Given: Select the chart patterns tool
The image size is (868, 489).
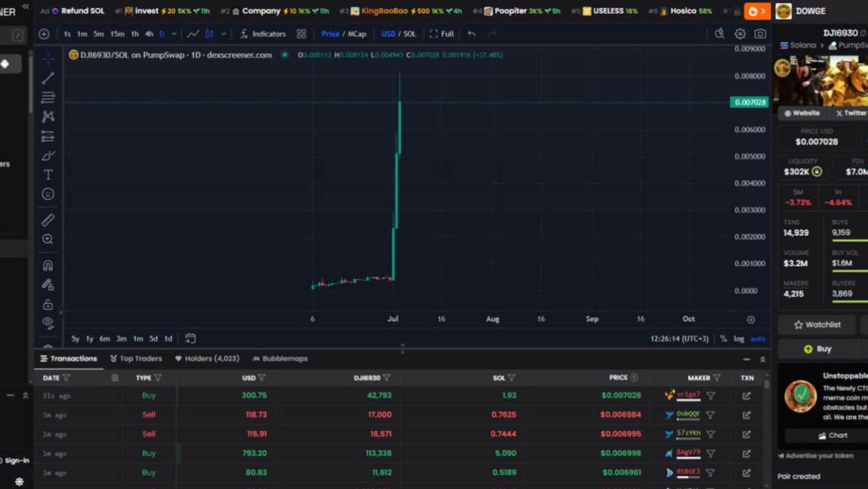Looking at the screenshot, I should pos(48,116).
